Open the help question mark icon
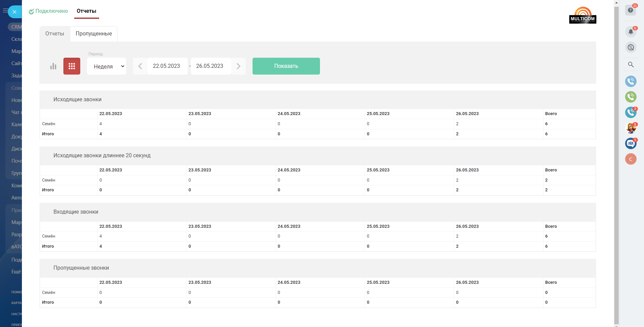The image size is (644, 327). 631,10
